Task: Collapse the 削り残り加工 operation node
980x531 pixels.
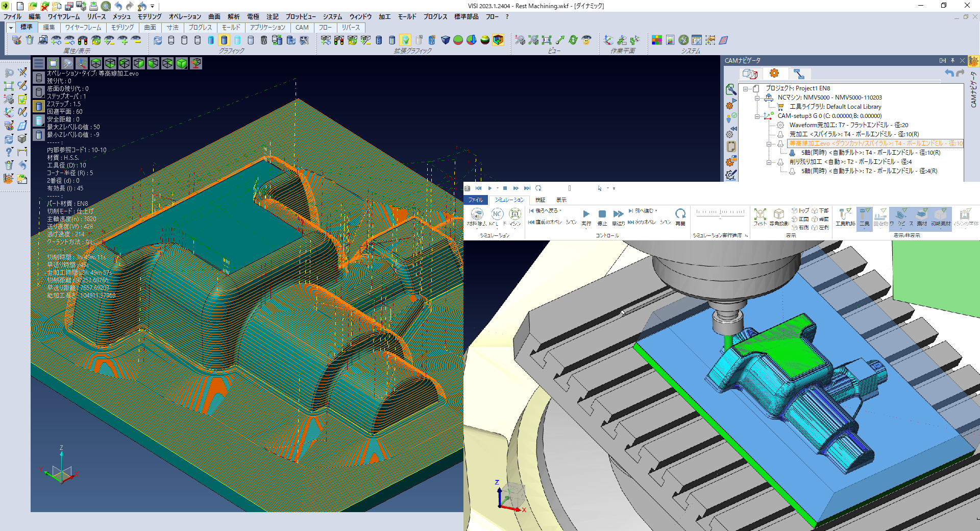Action: tap(769, 162)
